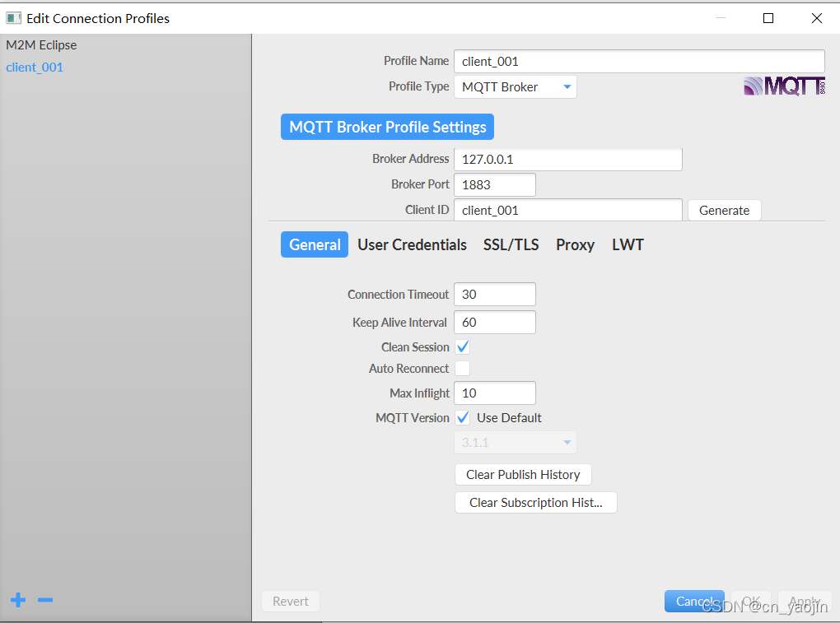Click the Clear Publish History button
Screen dimensions: 840x623
coord(523,475)
